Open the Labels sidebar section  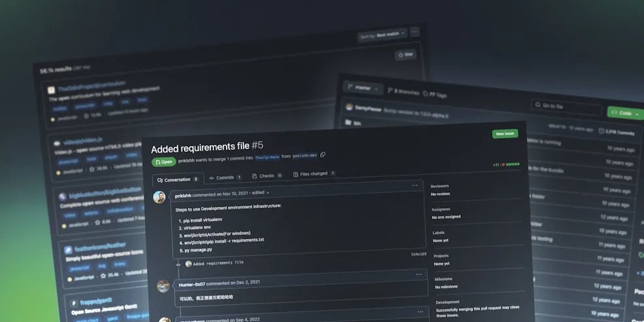[438, 232]
